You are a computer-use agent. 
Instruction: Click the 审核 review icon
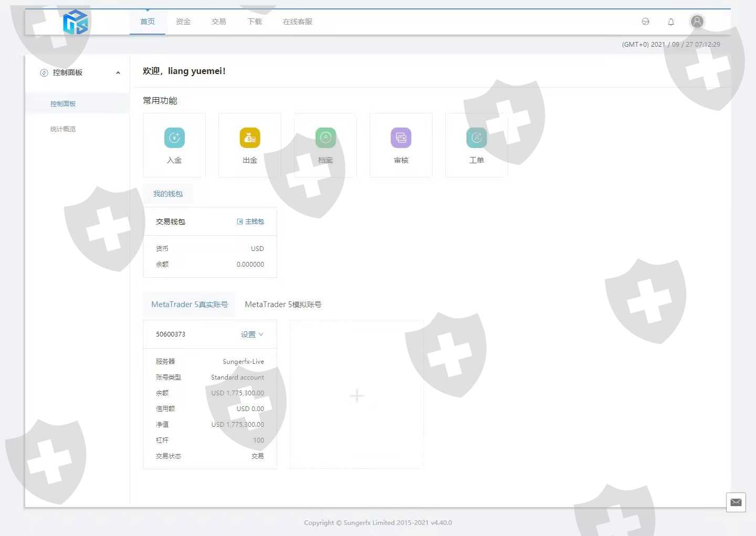pos(401,138)
